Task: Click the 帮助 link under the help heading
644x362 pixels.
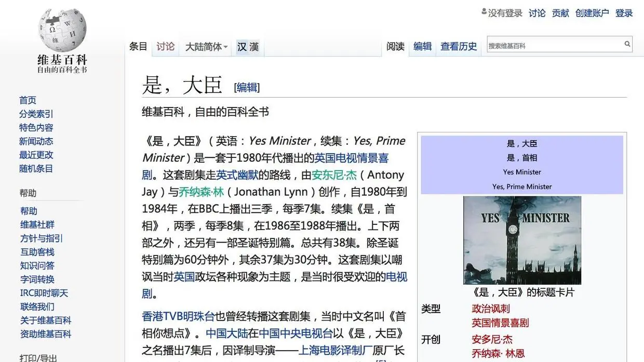Action: coord(29,211)
